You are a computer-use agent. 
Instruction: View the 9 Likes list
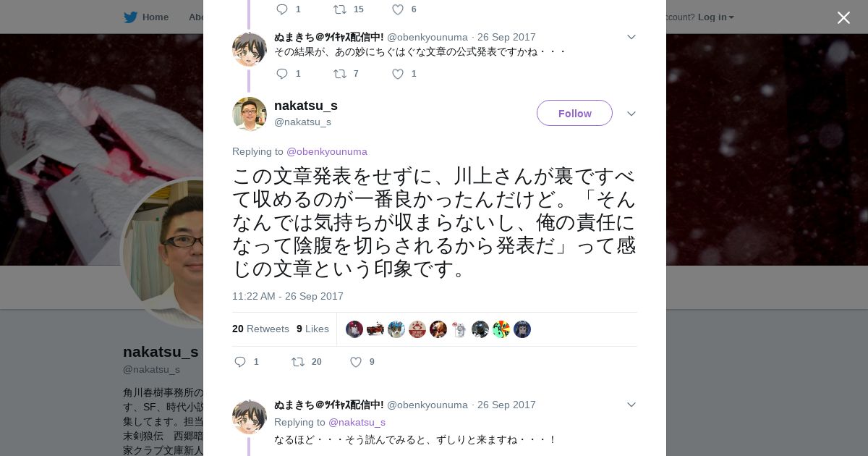pos(312,329)
